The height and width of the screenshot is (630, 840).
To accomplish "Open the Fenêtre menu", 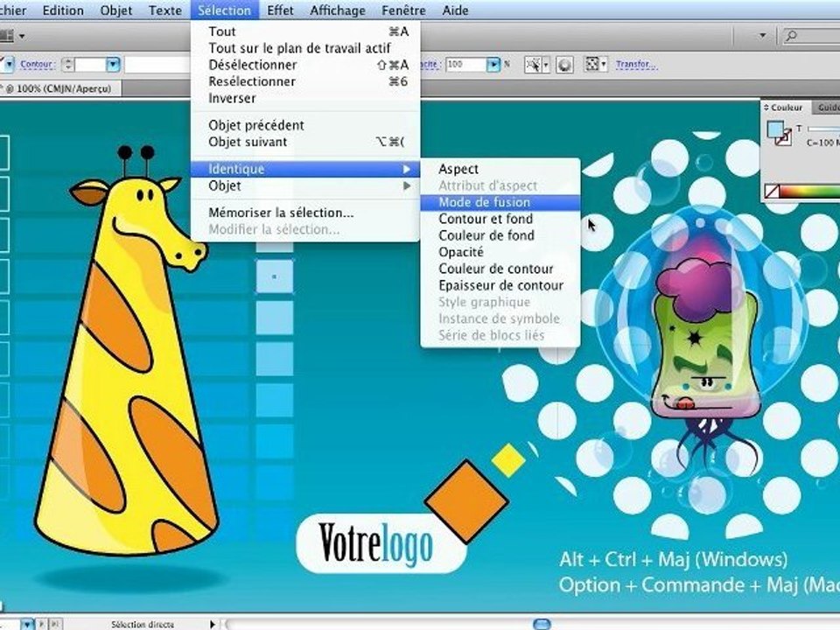I will [x=403, y=10].
